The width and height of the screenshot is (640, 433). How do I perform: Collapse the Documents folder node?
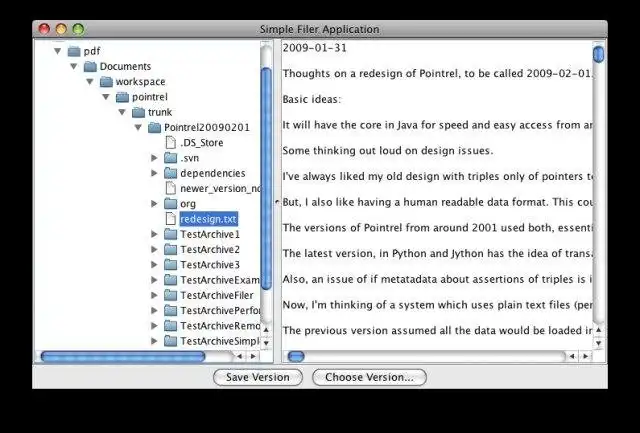point(74,67)
